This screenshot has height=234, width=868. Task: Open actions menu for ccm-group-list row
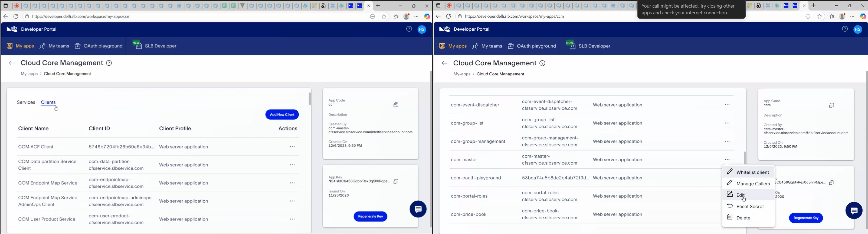(x=727, y=123)
